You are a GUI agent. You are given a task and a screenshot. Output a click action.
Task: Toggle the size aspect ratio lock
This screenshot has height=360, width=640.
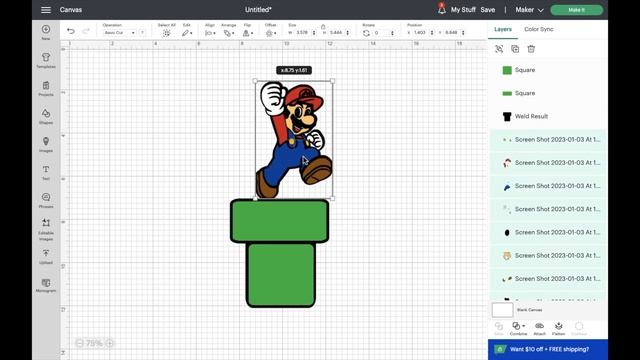[x=323, y=27]
